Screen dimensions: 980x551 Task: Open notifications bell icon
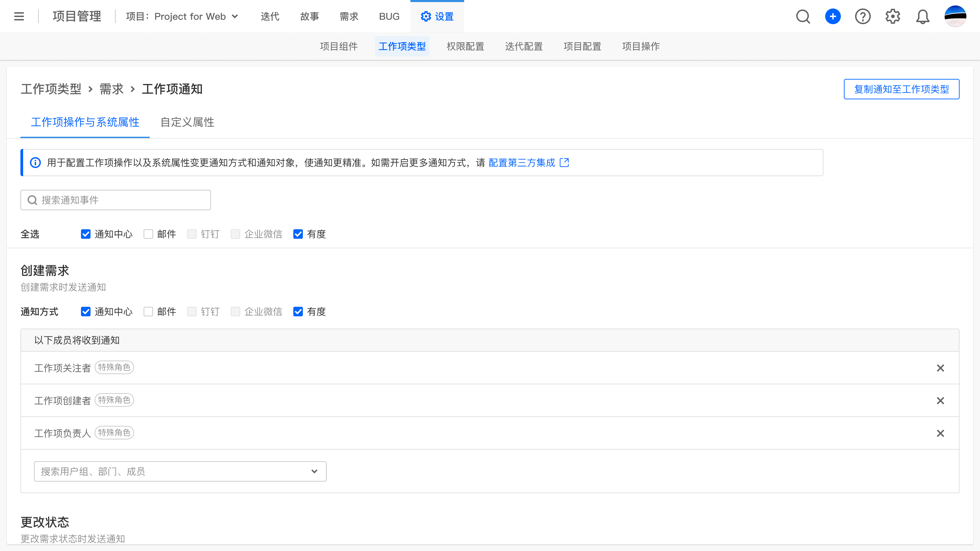click(x=922, y=16)
